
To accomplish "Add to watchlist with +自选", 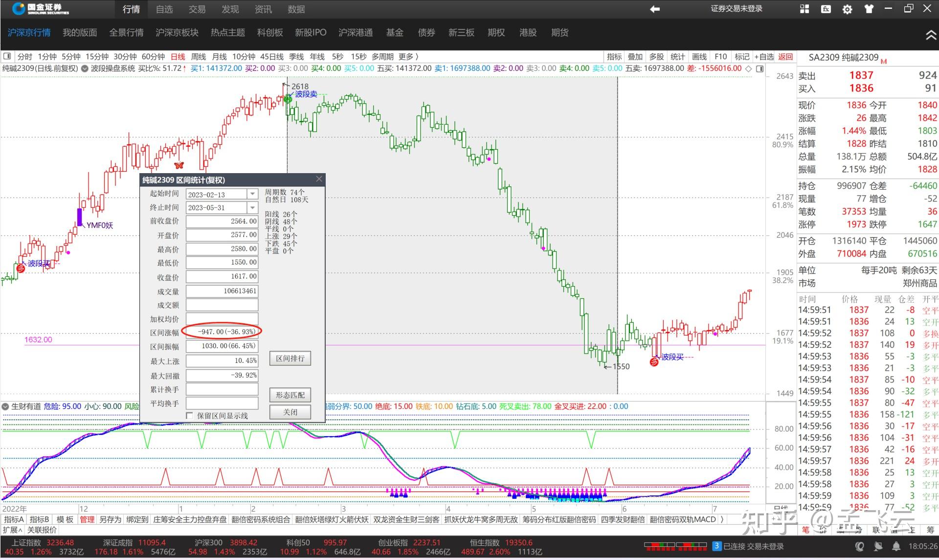I will click(x=764, y=57).
